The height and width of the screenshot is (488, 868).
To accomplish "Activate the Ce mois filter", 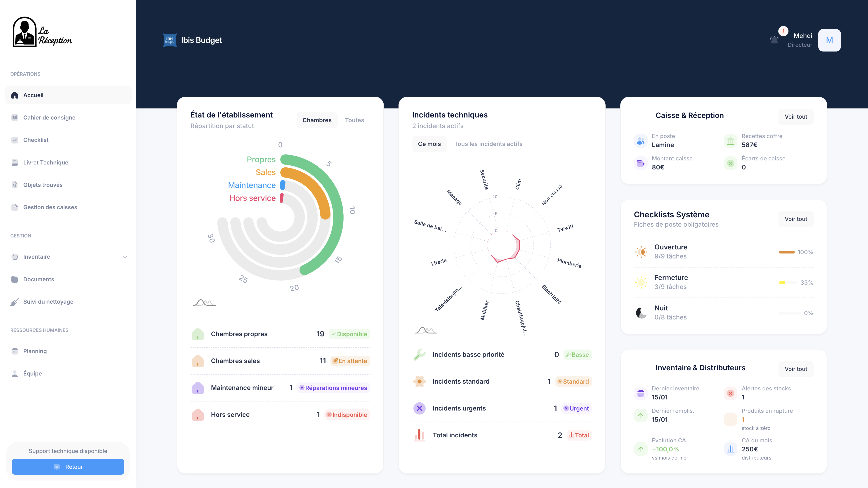I will (x=429, y=143).
